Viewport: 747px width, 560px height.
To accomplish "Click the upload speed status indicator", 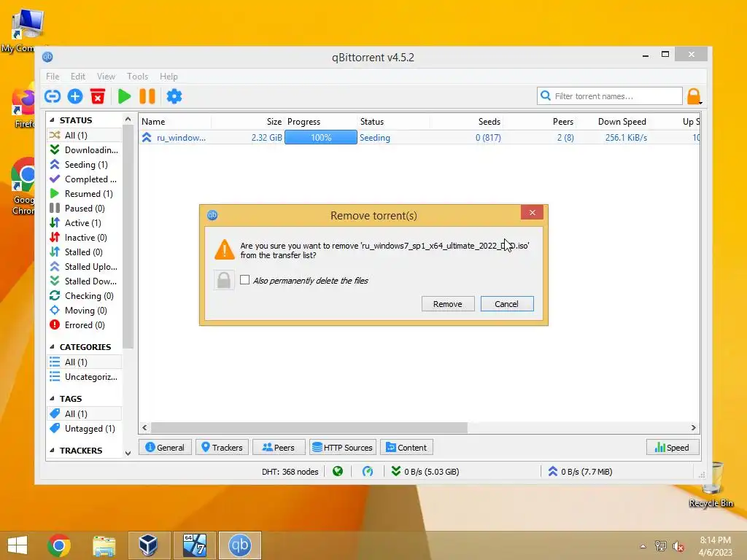I will (x=580, y=472).
